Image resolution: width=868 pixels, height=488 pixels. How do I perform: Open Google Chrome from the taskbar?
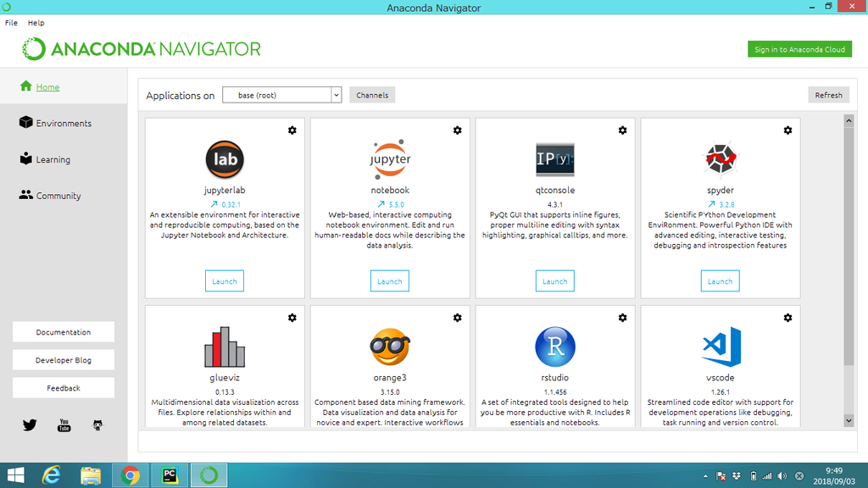point(130,475)
